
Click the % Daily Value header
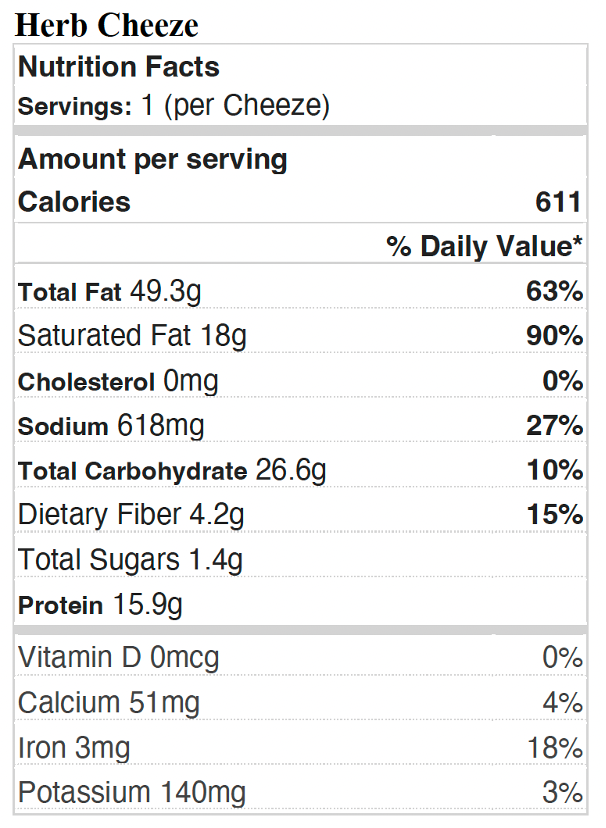click(485, 247)
